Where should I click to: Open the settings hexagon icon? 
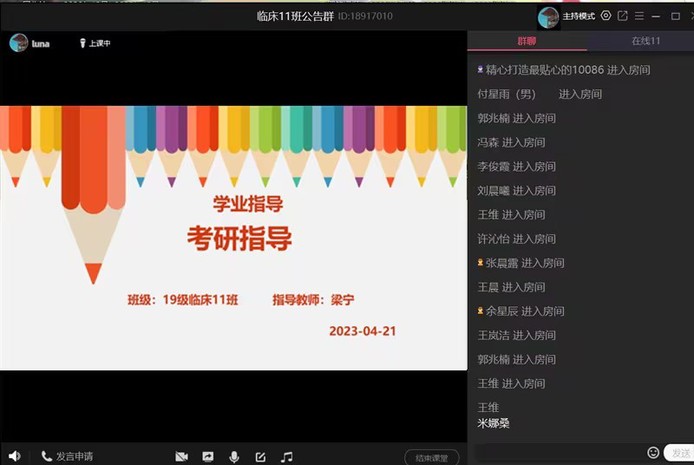pos(606,16)
